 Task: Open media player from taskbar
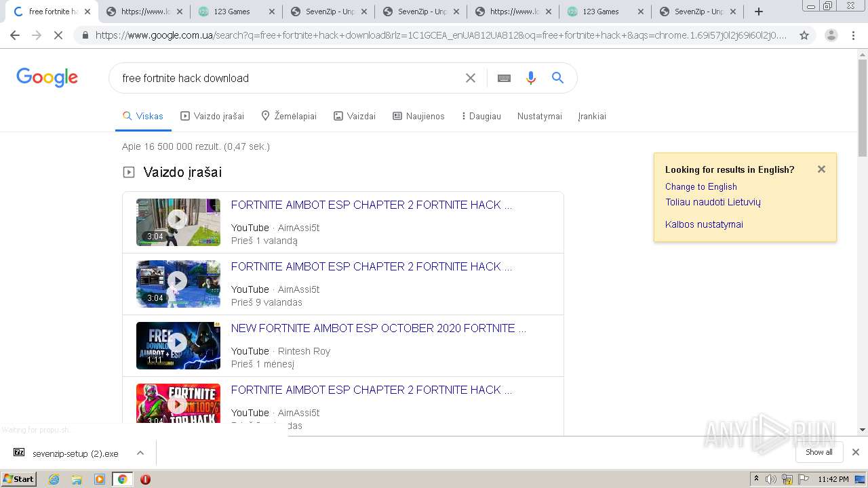100,479
